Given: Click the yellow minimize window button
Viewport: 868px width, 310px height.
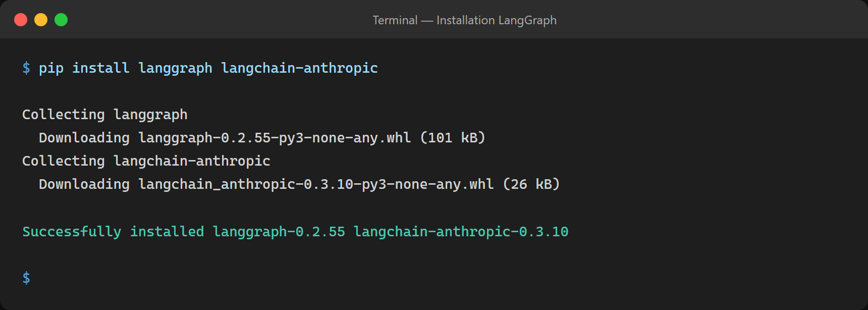Looking at the screenshot, I should pos(41,20).
